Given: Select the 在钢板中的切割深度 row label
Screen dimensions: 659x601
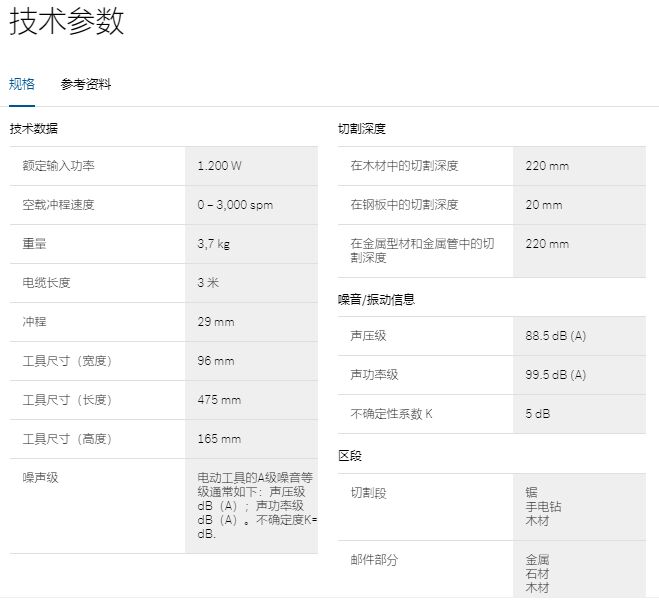Looking at the screenshot, I should point(405,205).
